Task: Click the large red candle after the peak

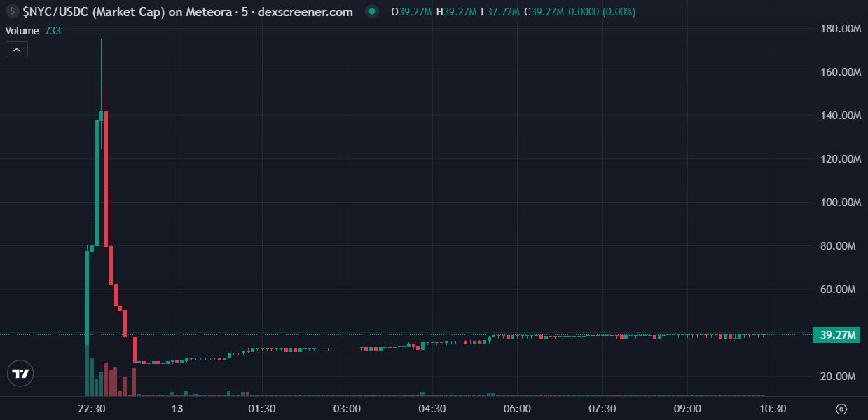Action: coord(106,179)
